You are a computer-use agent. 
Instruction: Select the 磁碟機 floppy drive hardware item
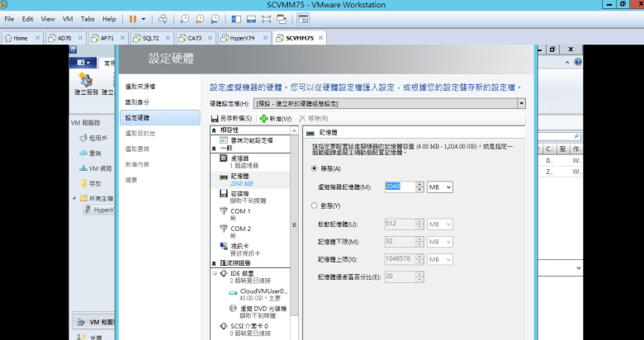241,193
